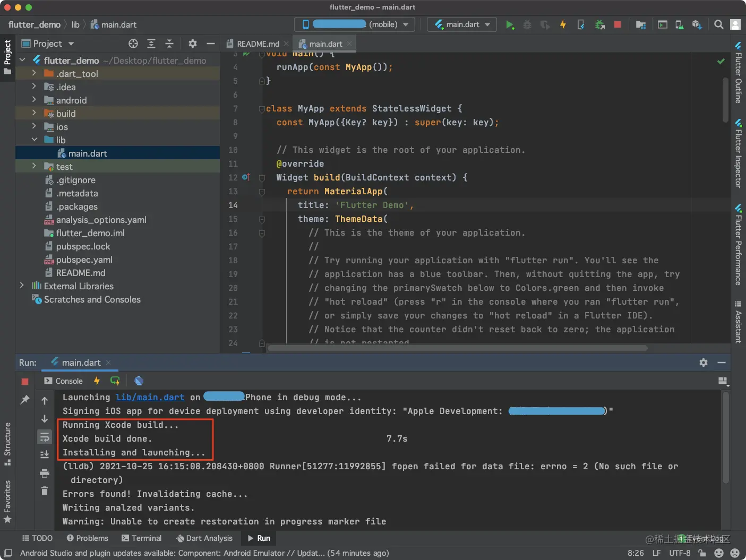The width and height of the screenshot is (746, 560).
Task: Toggle scroll to end in Run console
Action: (x=45, y=455)
